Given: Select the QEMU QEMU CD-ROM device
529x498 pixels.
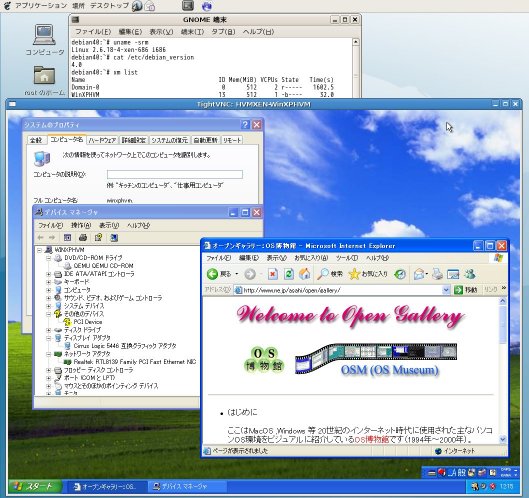Looking at the screenshot, I should pyautogui.click(x=103, y=266).
